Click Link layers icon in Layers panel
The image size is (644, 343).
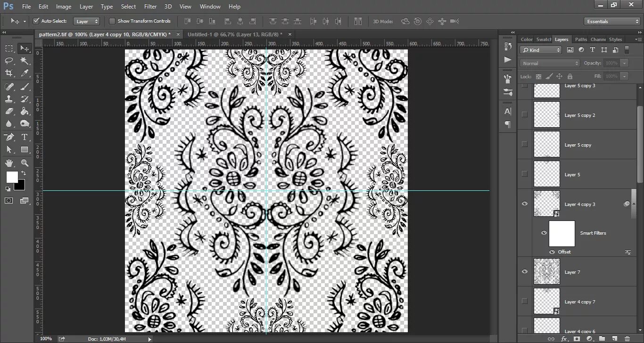coord(551,338)
